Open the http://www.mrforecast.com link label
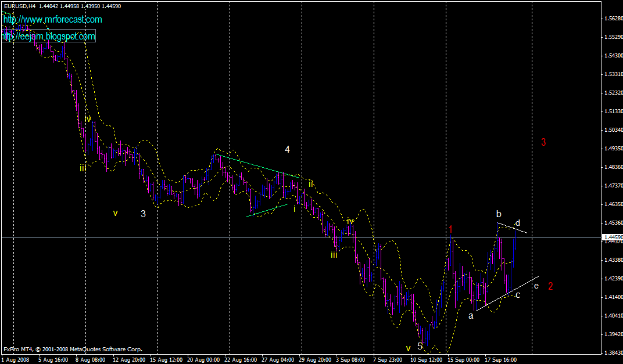623x364 pixels. click(52, 20)
